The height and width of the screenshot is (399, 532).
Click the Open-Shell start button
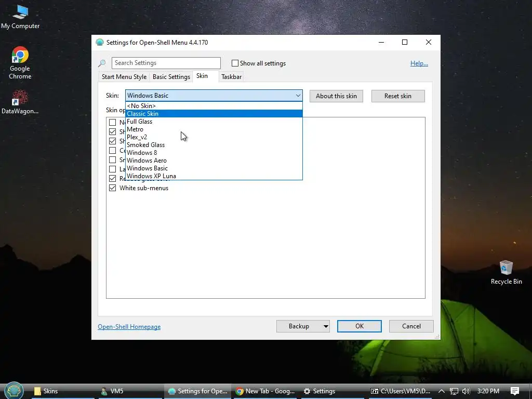[14, 391]
